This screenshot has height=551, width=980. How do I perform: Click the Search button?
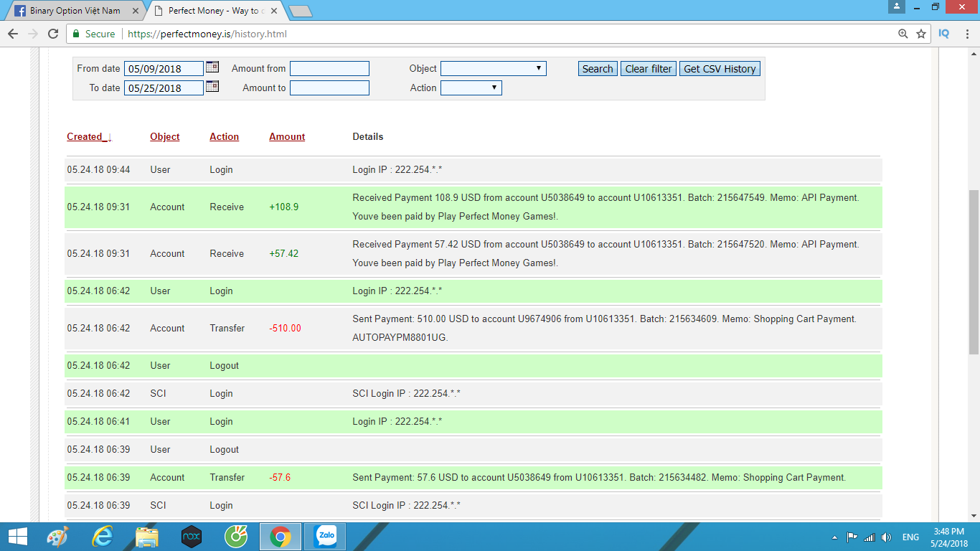(x=598, y=69)
